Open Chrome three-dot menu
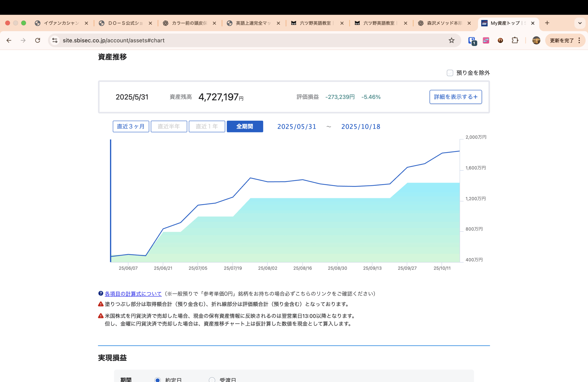Screen dimensions: 588x382 [579, 40]
